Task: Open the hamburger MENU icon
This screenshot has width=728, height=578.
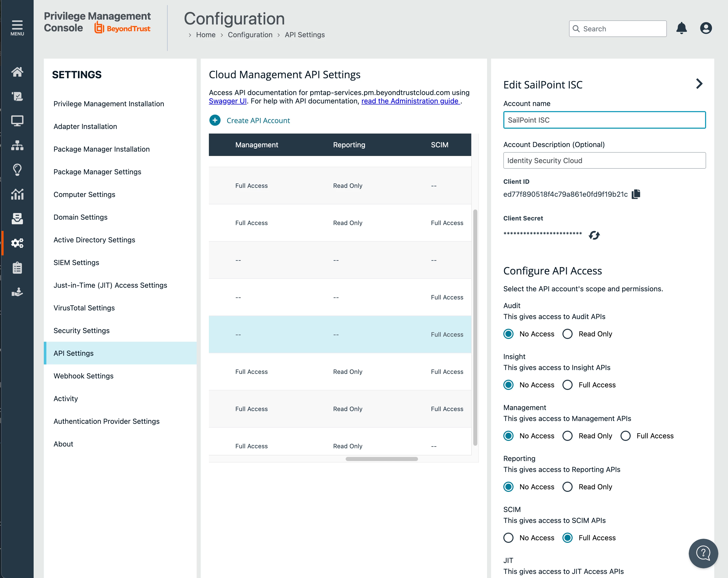Action: 17,28
